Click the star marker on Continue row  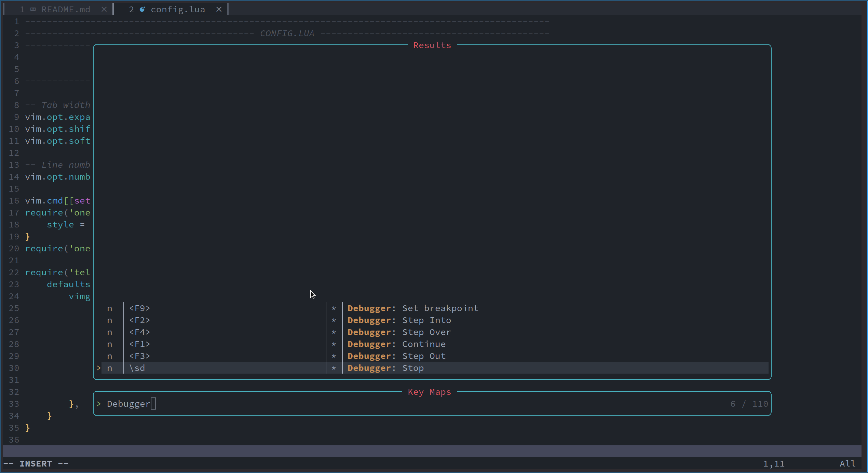click(334, 344)
